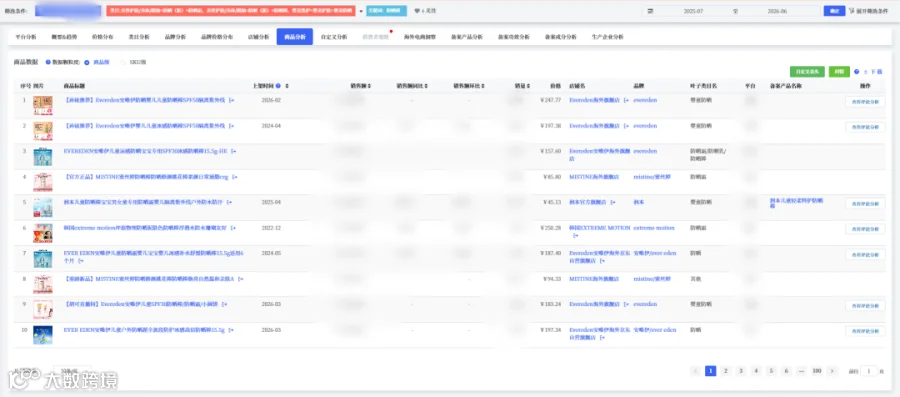The width and height of the screenshot is (900, 397).
Task: Click the red category filter tag
Action: (231, 11)
